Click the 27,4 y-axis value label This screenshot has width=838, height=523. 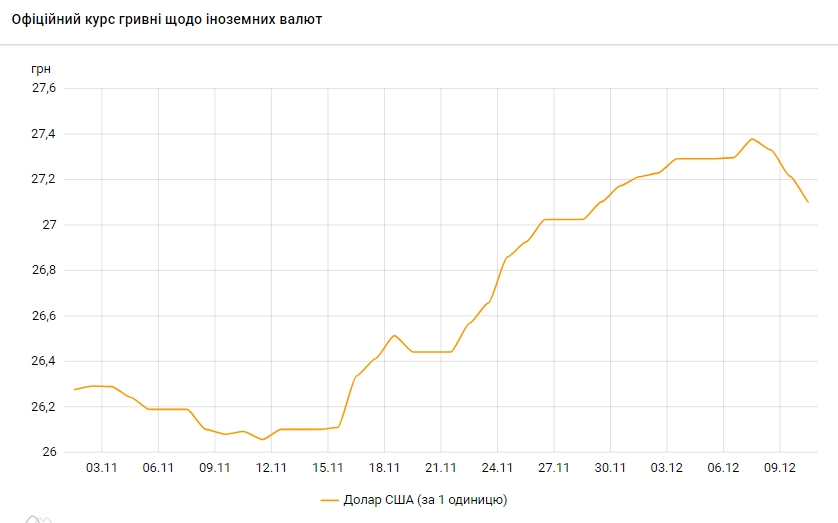pyautogui.click(x=45, y=134)
